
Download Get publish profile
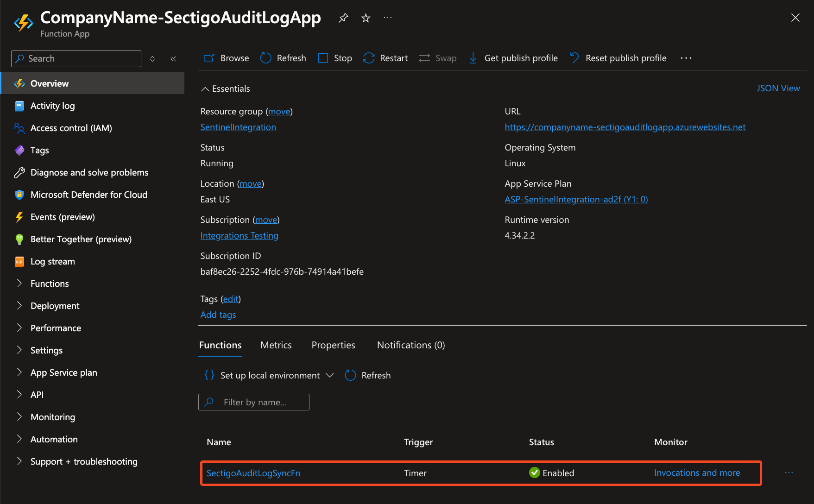[x=513, y=58]
